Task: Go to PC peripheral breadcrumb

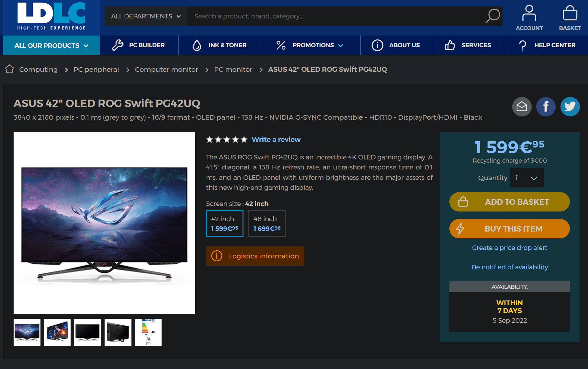Action: (96, 70)
